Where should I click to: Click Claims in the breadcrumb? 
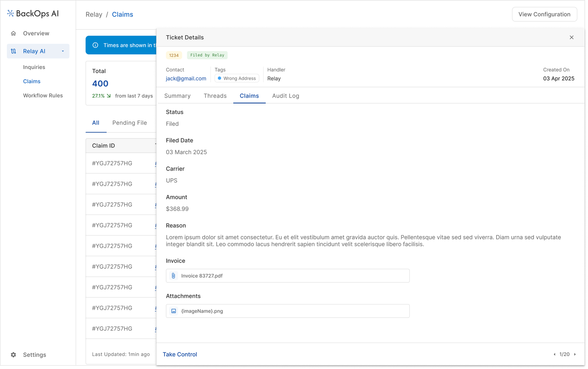coord(122,15)
